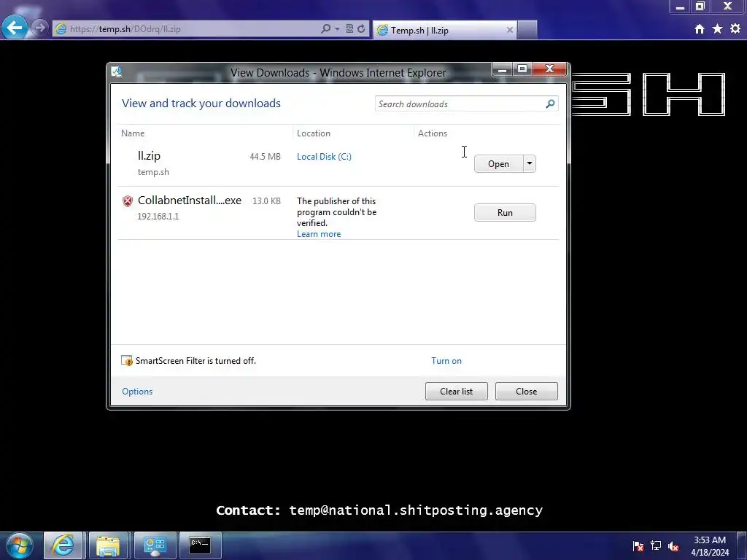747x560 pixels.
Task: Click the contact email text on page
Action: pos(415,510)
